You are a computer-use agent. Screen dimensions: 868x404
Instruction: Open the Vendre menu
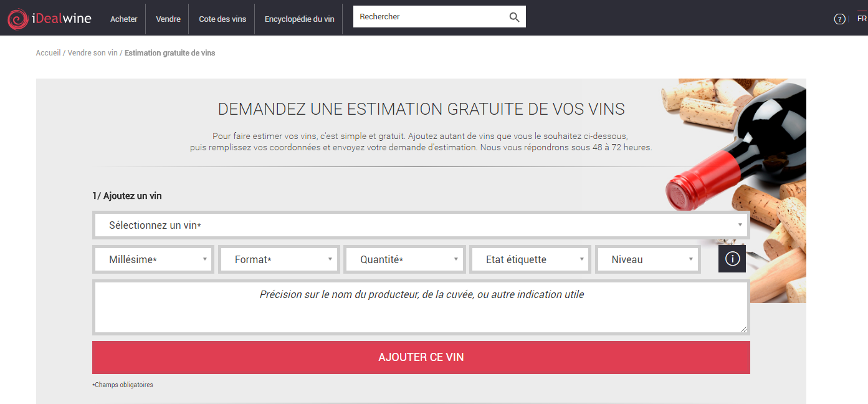tap(167, 19)
